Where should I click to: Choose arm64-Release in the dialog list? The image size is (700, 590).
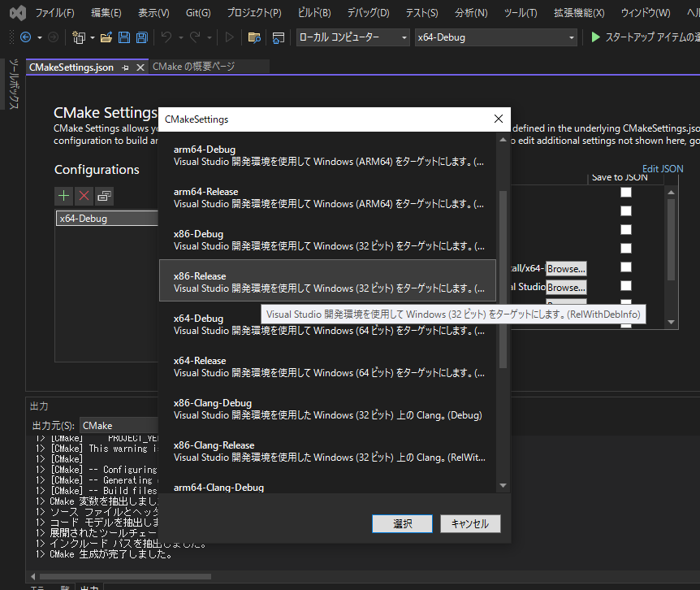pyautogui.click(x=328, y=197)
